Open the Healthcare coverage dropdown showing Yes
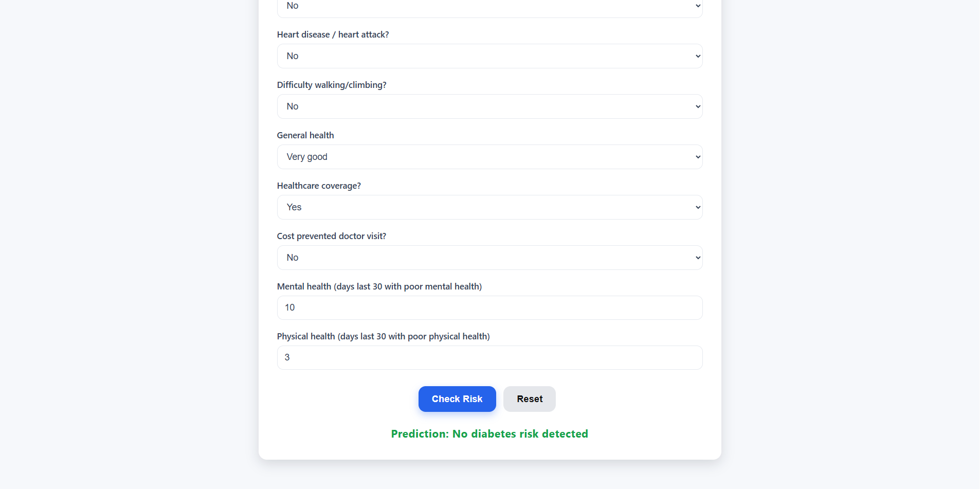Image resolution: width=980 pixels, height=489 pixels. 489,207
